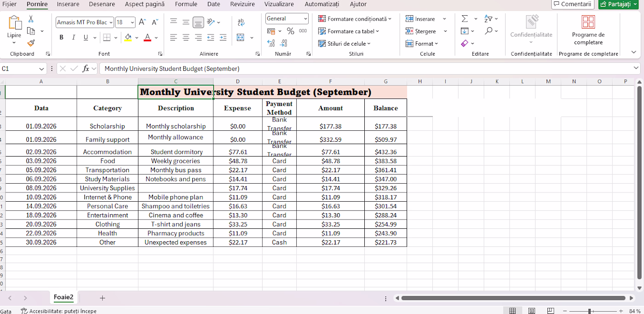Collapse the ribbon chevron
The width and height of the screenshot is (644, 314).
633,52
